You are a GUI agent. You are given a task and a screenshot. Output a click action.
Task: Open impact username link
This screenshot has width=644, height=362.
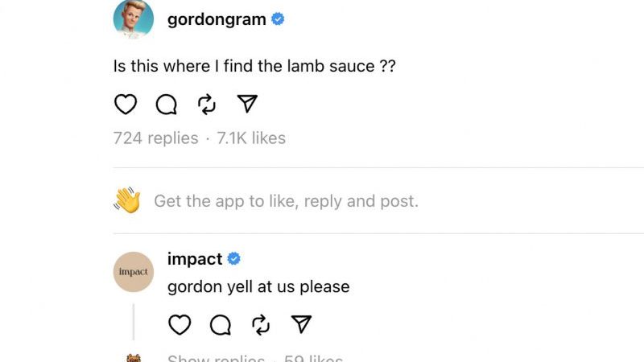tap(195, 259)
